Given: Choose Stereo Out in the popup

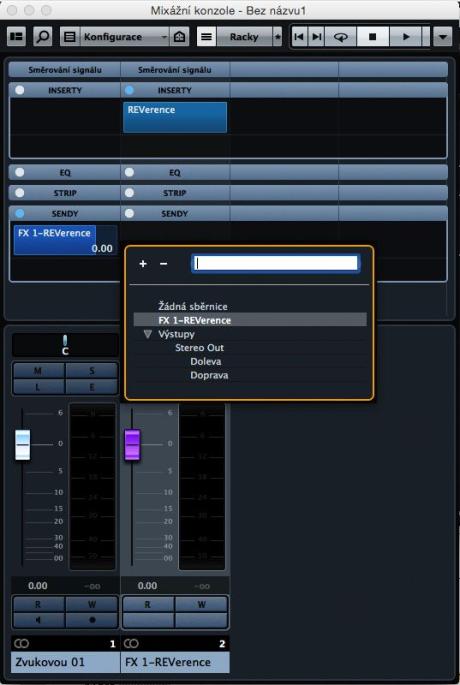Looking at the screenshot, I should pos(199,348).
